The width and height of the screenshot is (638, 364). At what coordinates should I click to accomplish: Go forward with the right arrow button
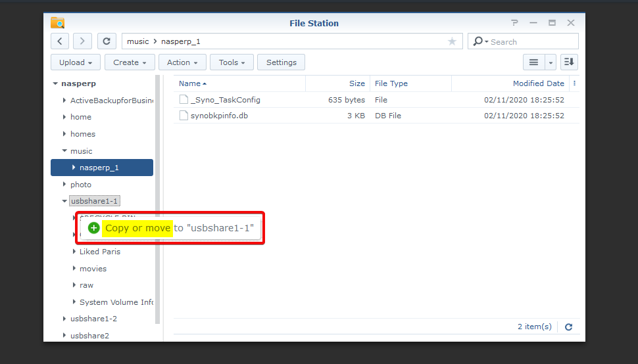[82, 41]
